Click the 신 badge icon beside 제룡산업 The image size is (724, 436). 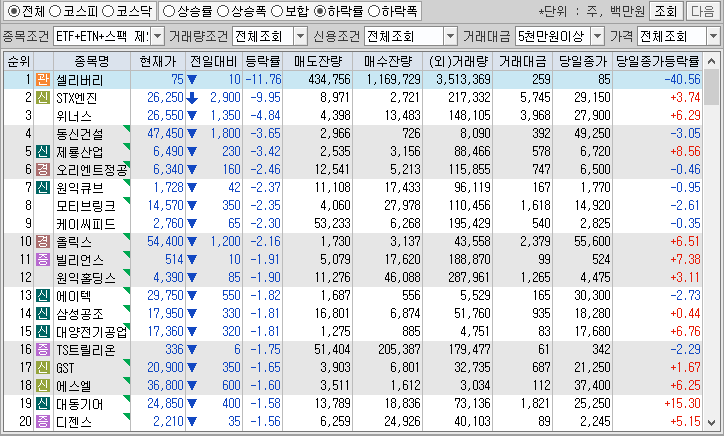click(x=43, y=151)
